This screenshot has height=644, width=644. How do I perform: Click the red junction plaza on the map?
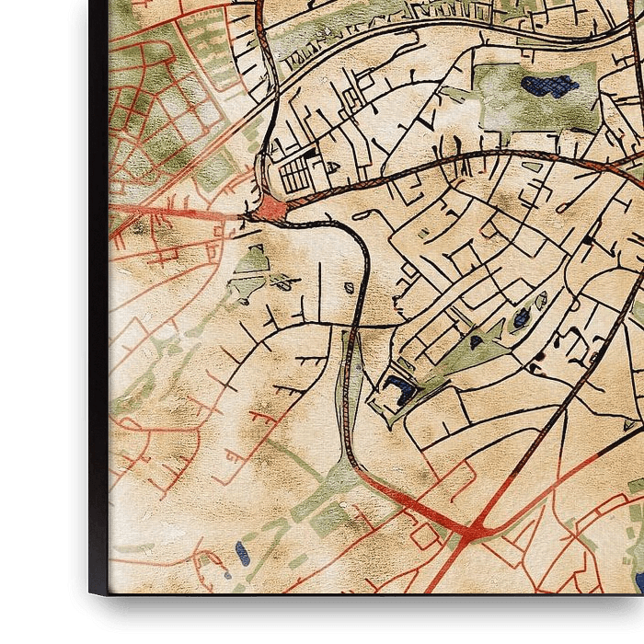point(273,211)
